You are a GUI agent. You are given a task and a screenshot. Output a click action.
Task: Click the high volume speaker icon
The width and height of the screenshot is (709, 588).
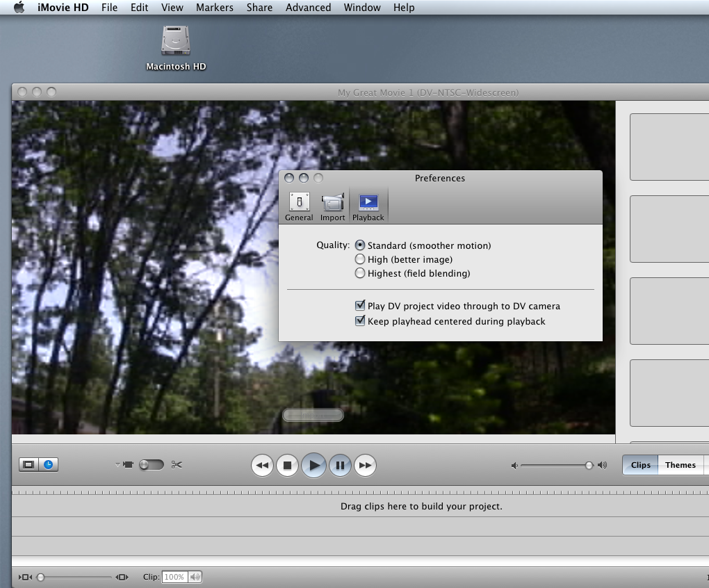[x=602, y=465]
